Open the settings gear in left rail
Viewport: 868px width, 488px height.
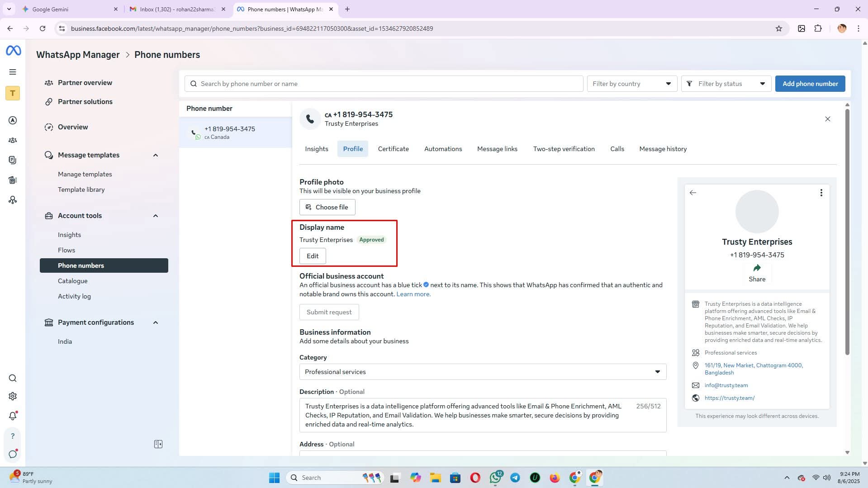click(13, 396)
